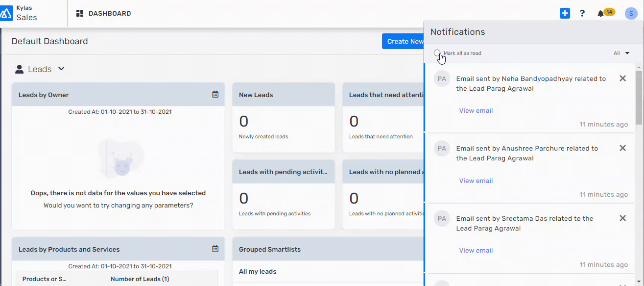The width and height of the screenshot is (644, 286).
Task: Open the Dashboard grid menu icon
Action: point(80,13)
